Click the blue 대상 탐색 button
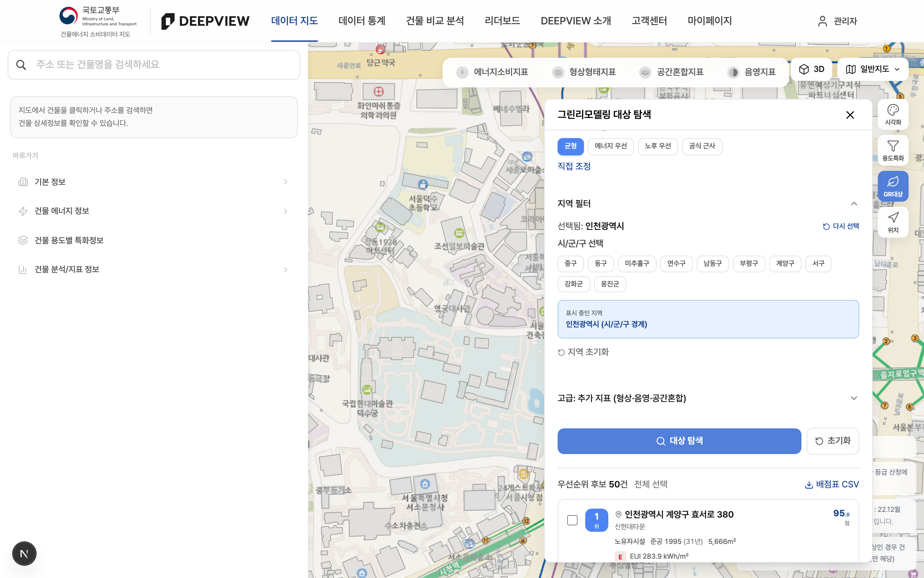The image size is (924, 578). tap(679, 441)
